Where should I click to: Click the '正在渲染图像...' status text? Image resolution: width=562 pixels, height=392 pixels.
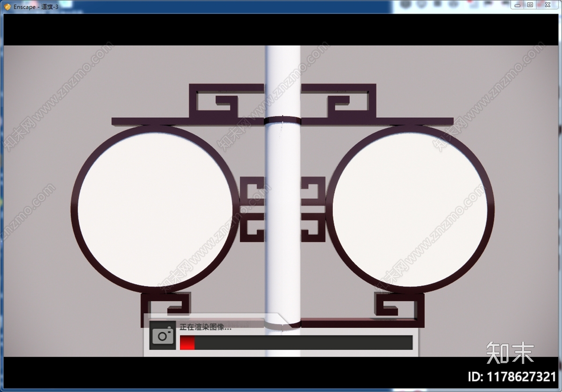tap(205, 327)
